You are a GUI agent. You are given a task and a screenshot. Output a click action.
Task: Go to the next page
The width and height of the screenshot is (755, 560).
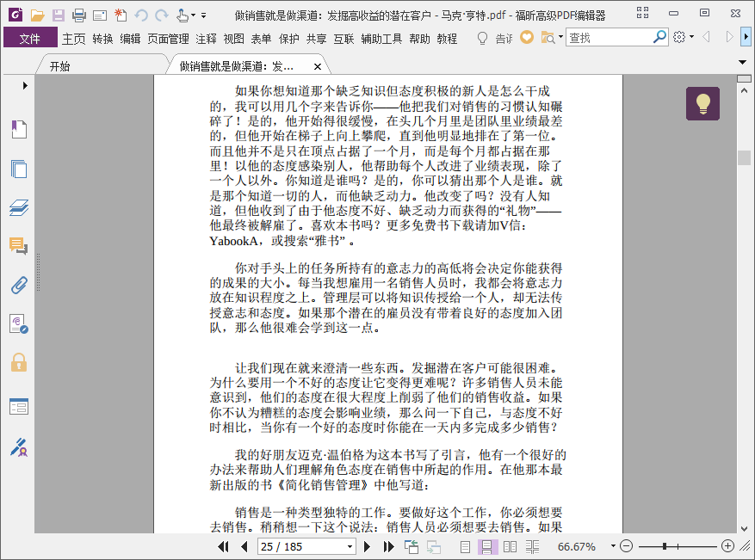click(367, 546)
